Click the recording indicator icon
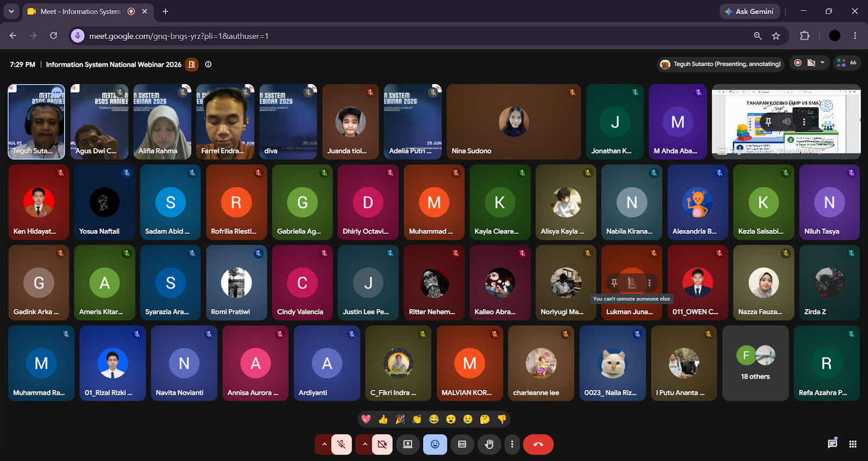868x461 pixels. point(798,63)
